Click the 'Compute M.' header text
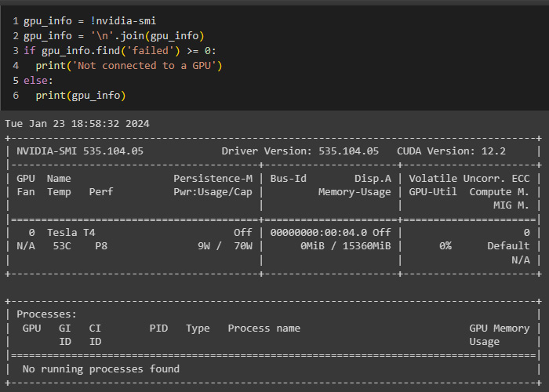Viewport: 549px width, 392px height. click(x=500, y=192)
